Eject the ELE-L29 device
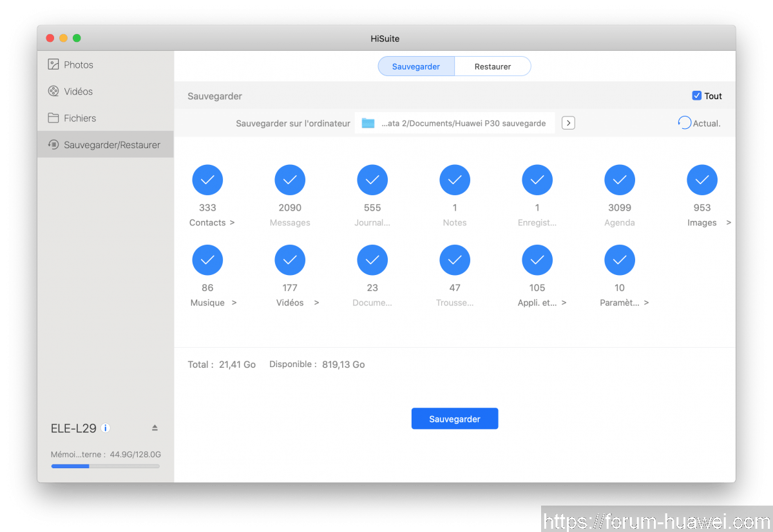 tap(155, 428)
